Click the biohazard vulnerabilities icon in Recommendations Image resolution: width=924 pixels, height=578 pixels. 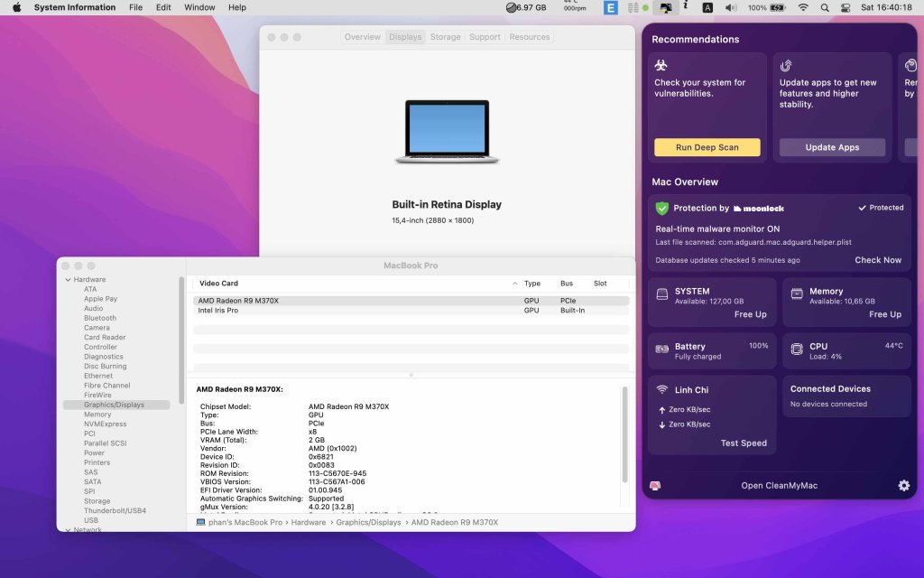661,65
